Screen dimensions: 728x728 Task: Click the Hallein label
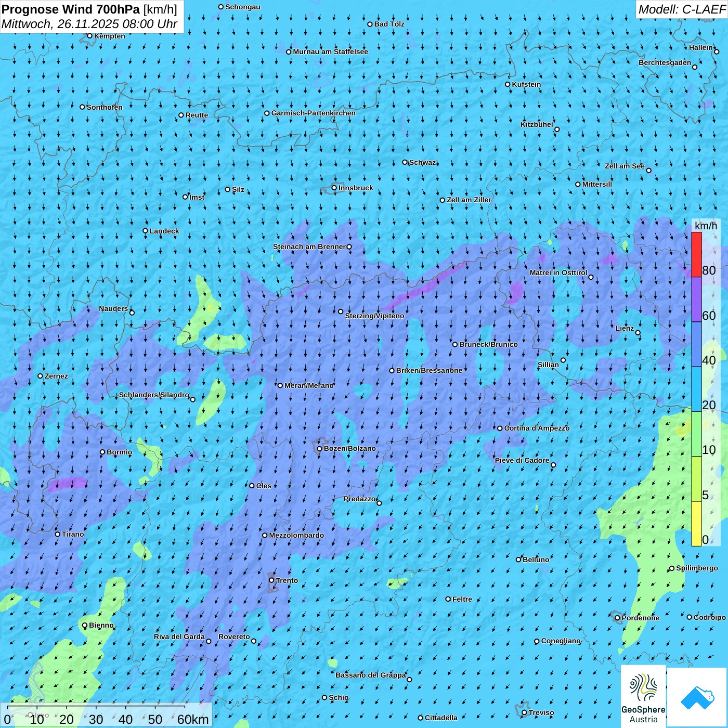pyautogui.click(x=701, y=47)
